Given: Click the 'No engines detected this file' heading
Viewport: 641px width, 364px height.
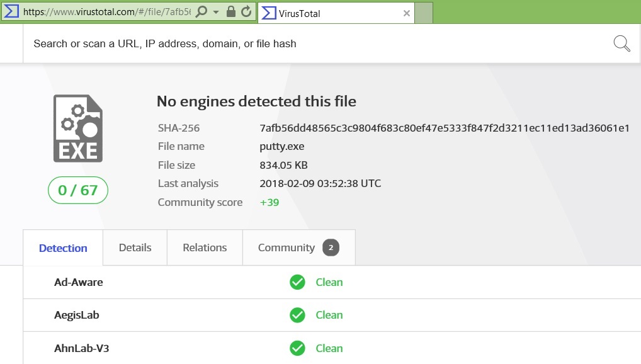Looking at the screenshot, I should pyautogui.click(x=256, y=101).
